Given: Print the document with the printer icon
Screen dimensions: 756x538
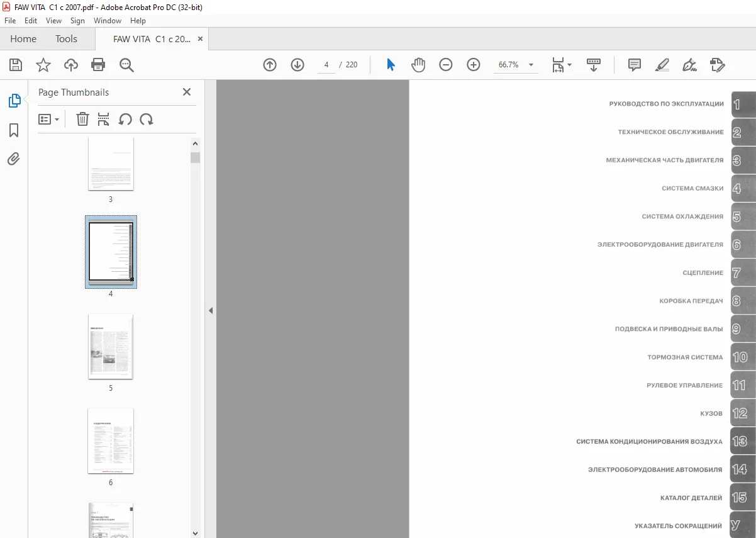Looking at the screenshot, I should [x=98, y=65].
